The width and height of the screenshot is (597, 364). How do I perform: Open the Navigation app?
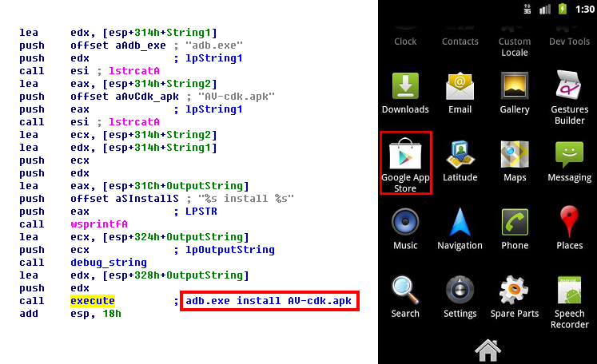tap(460, 229)
